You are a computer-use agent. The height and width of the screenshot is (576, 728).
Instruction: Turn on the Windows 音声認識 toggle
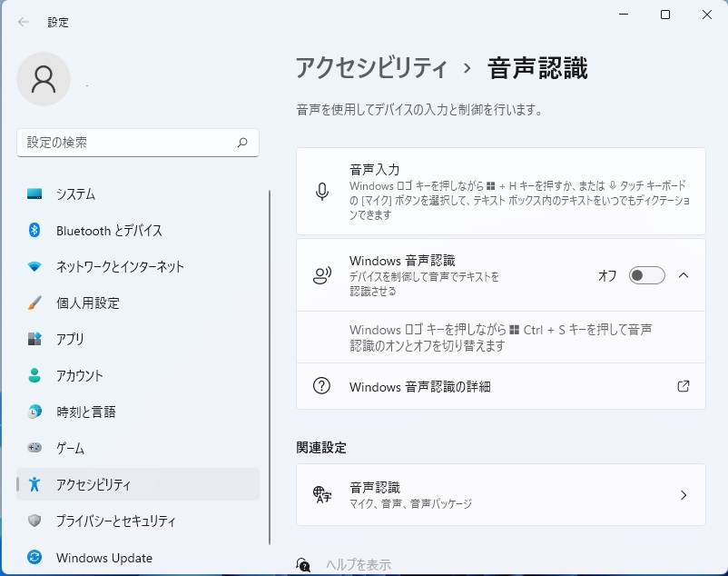tap(646, 275)
